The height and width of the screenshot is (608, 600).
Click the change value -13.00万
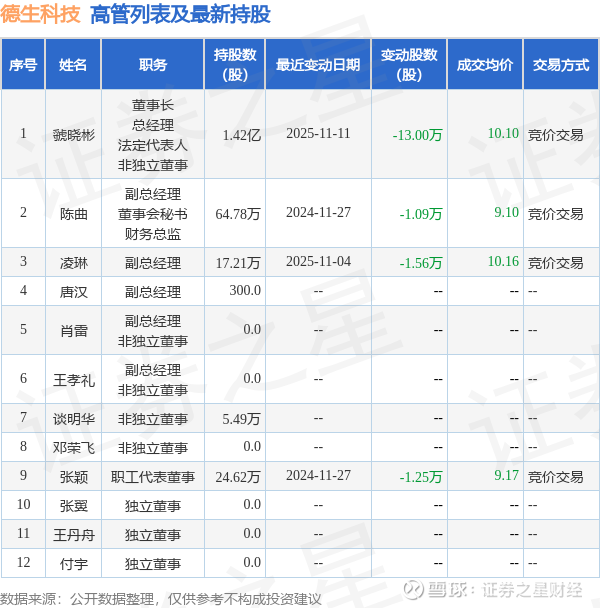click(x=417, y=135)
